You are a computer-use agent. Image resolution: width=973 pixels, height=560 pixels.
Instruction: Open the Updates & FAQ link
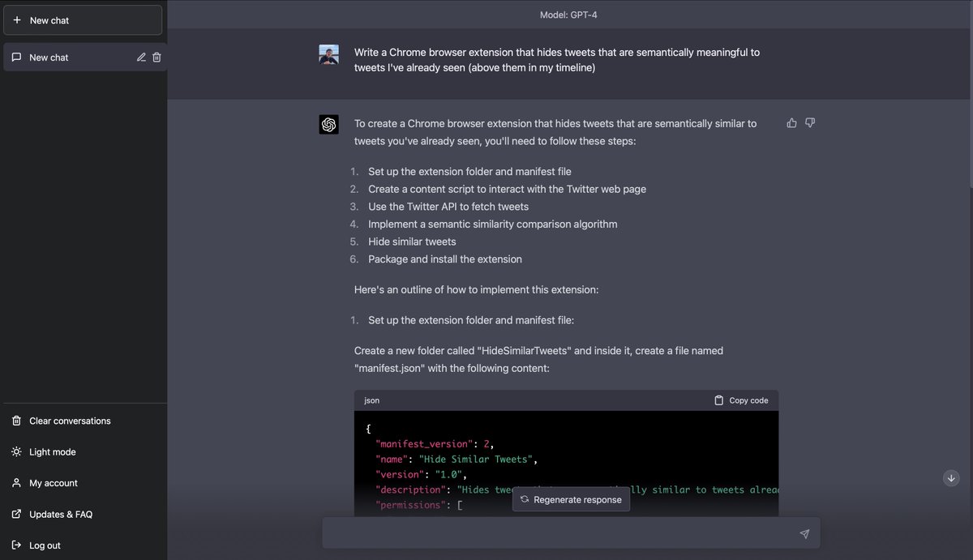(61, 515)
